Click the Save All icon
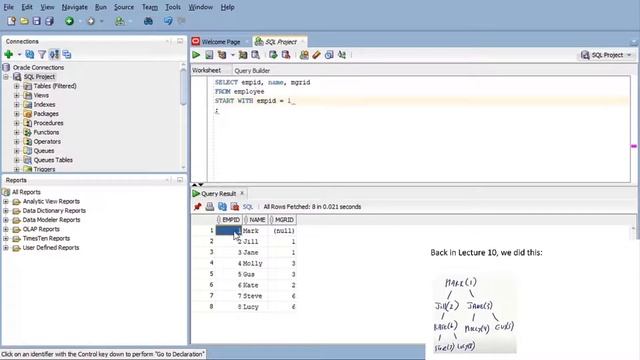Viewport: 640px width, 360px height. (x=49, y=21)
